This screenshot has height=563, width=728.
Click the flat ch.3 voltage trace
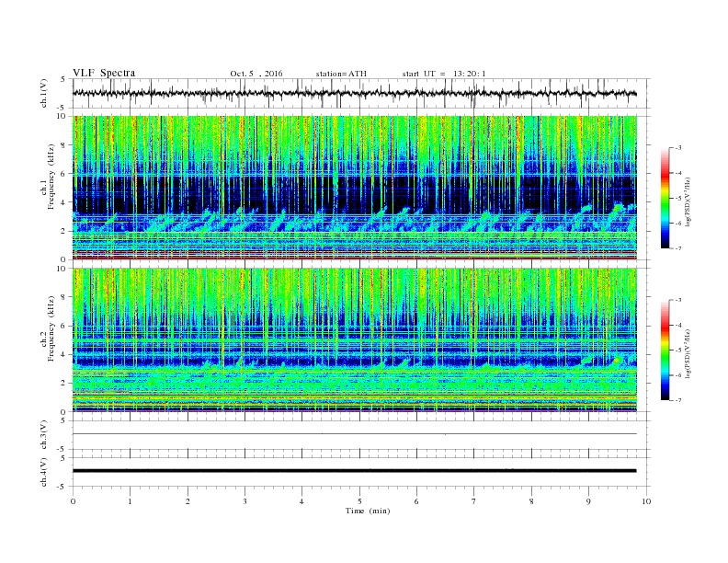coord(355,434)
